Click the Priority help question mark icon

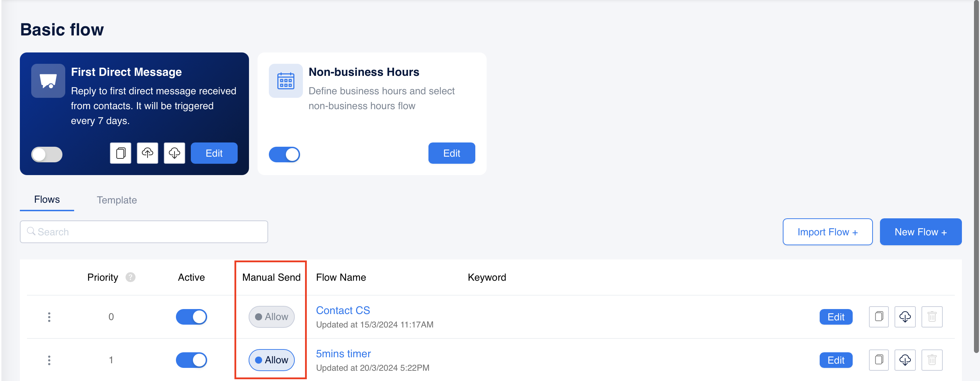(131, 277)
